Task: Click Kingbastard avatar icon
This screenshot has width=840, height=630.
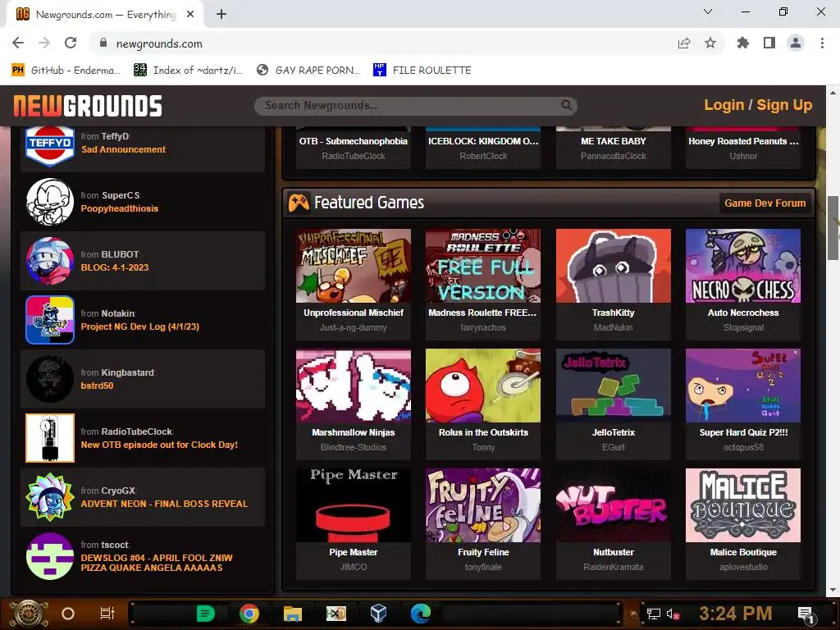Action: (x=50, y=379)
